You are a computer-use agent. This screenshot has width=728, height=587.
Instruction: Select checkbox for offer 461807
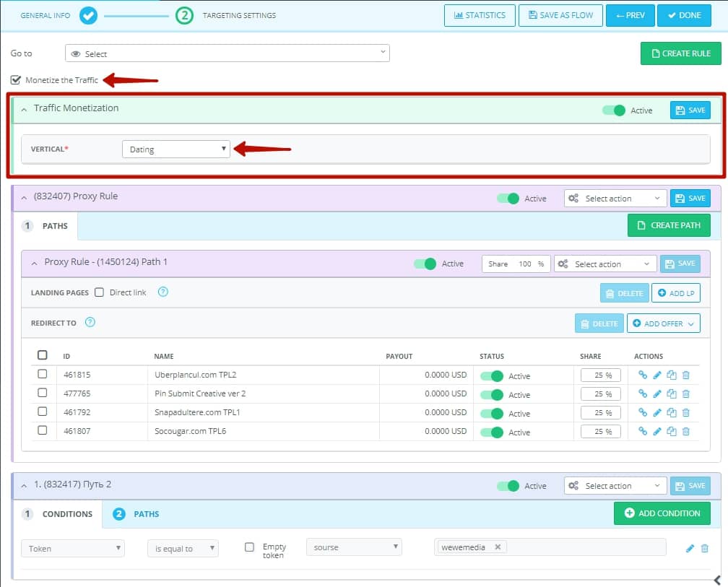pos(42,430)
